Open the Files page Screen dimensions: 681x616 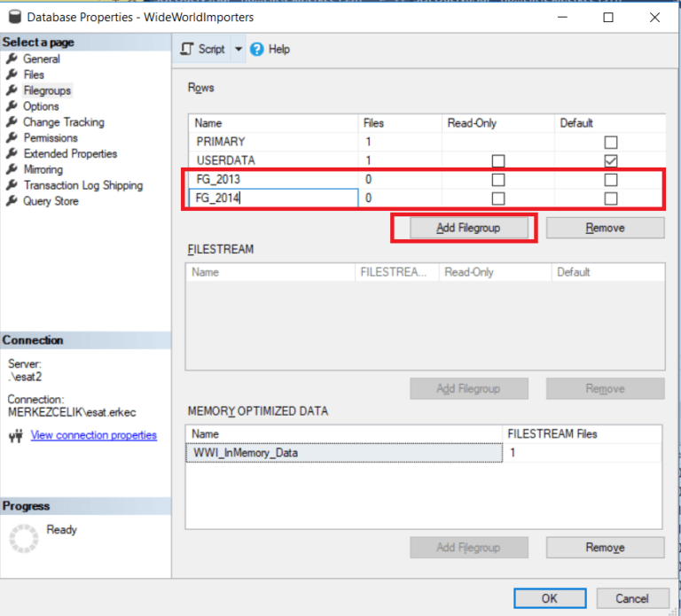click(x=34, y=74)
